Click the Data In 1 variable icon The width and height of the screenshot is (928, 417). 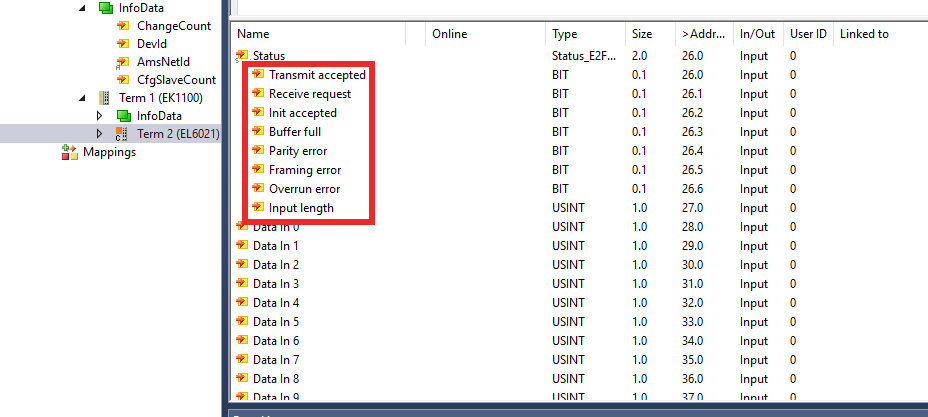(242, 245)
